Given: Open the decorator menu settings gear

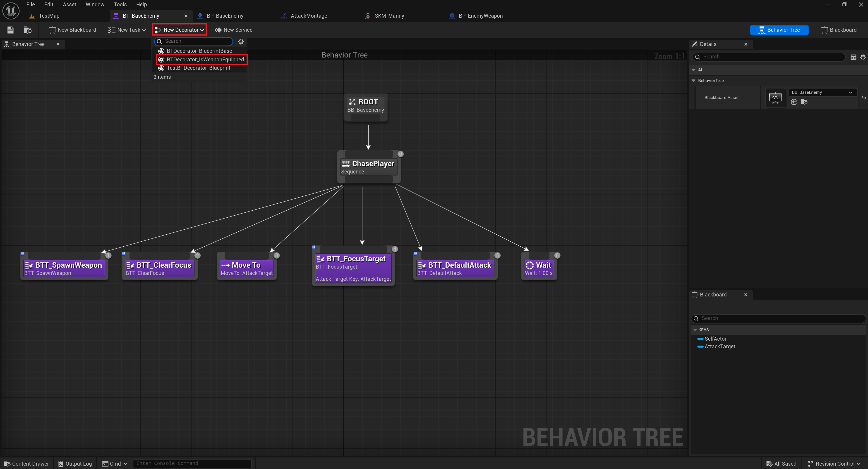Looking at the screenshot, I should coord(241,41).
